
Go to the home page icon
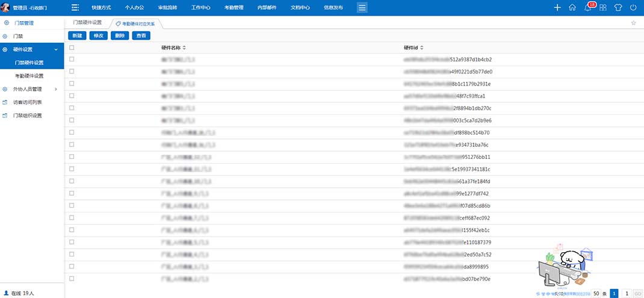tap(572, 8)
